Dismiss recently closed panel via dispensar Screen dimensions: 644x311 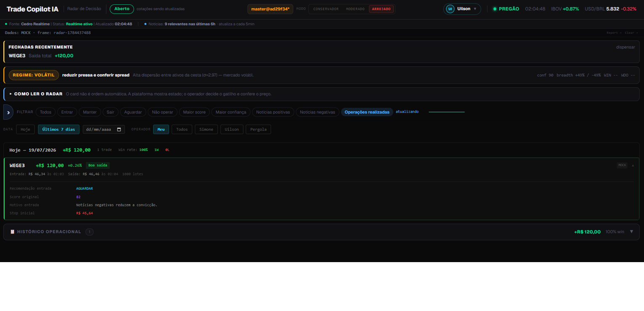tap(625, 47)
